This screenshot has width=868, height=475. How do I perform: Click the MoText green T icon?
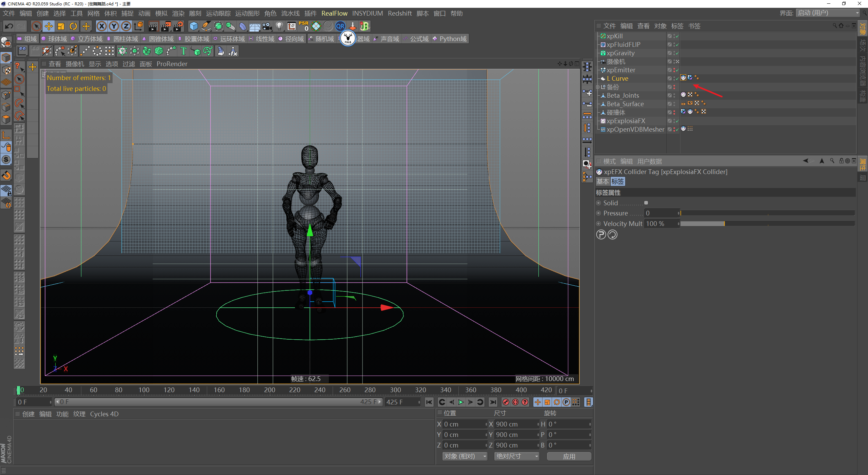183,51
